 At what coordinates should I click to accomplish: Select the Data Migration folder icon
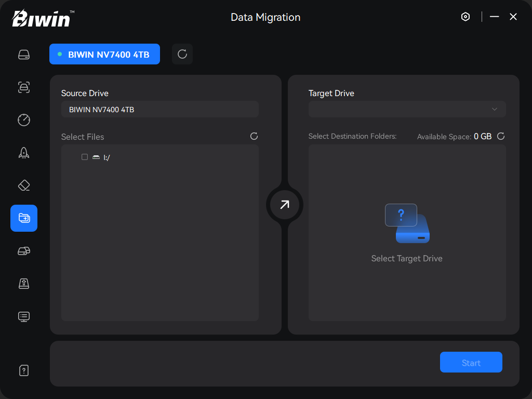(24, 218)
